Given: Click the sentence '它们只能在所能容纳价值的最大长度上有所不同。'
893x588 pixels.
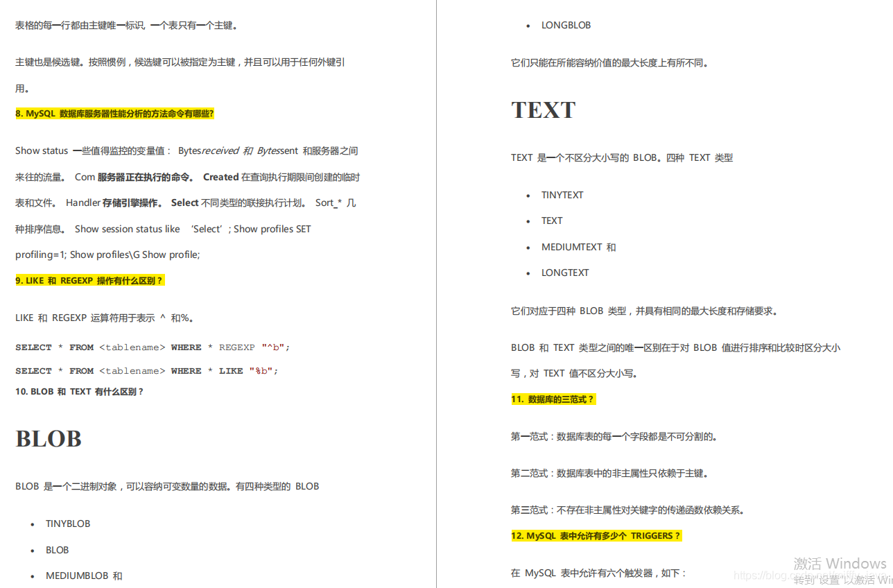Looking at the screenshot, I should point(609,63).
